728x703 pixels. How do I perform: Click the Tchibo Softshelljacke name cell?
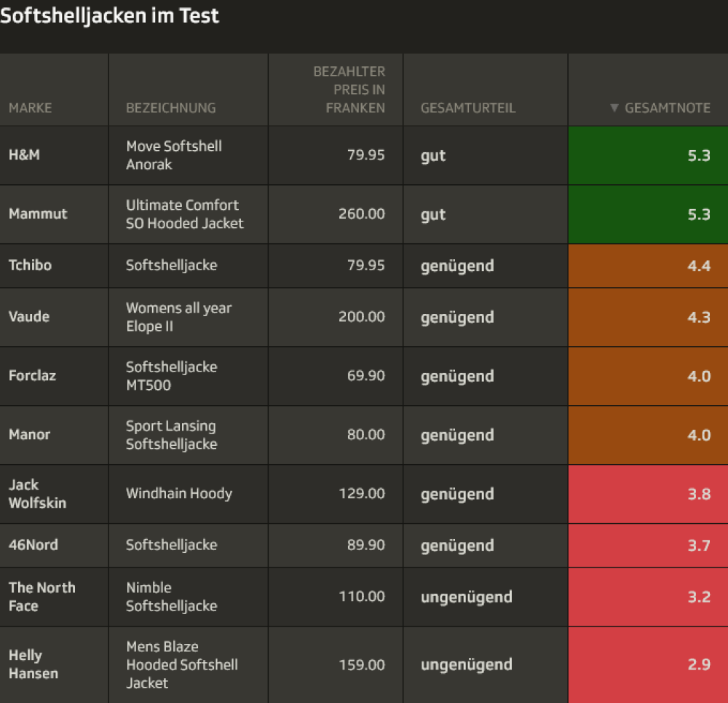point(171,265)
